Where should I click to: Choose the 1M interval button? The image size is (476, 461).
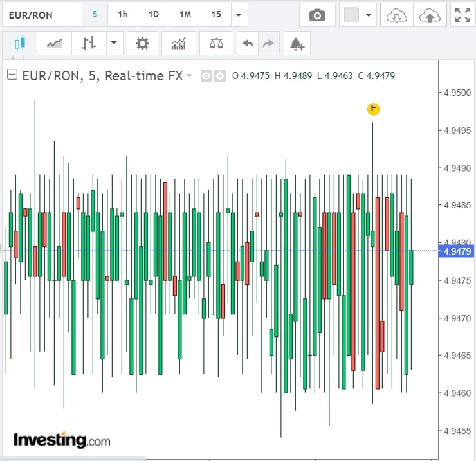[185, 14]
